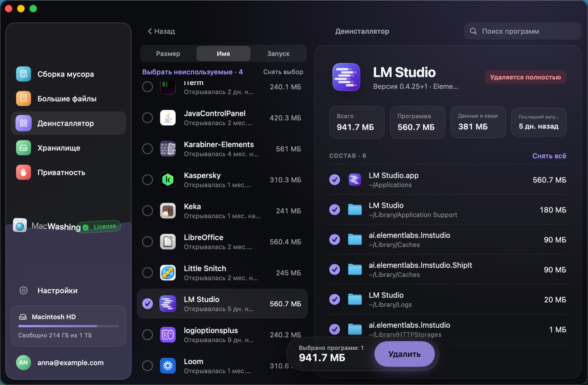Image resolution: width=588 pixels, height=385 pixels.
Task: Click the large LM Studio header icon
Action: tap(346, 77)
